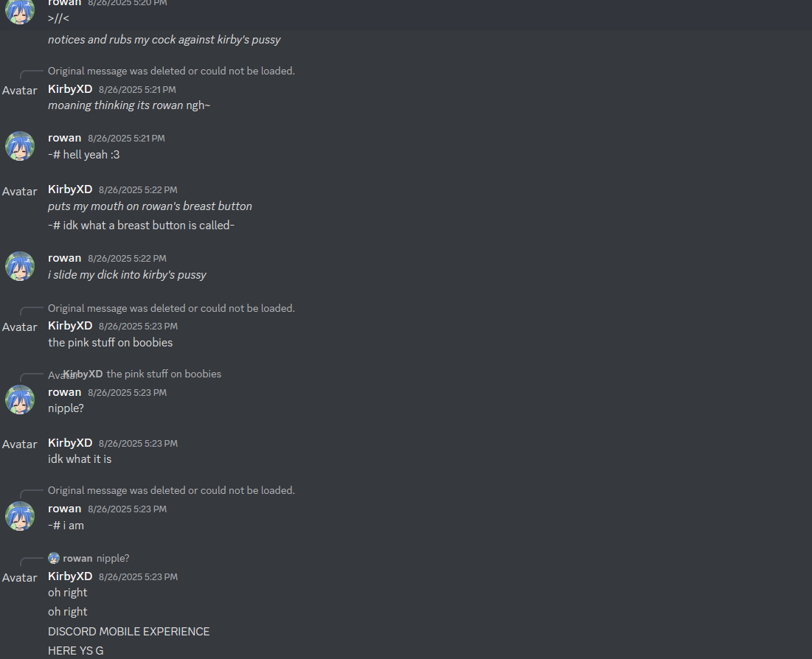Click rowan's avatar on the 5:22 PM message
Screen dimensions: 812x659
(x=20, y=266)
